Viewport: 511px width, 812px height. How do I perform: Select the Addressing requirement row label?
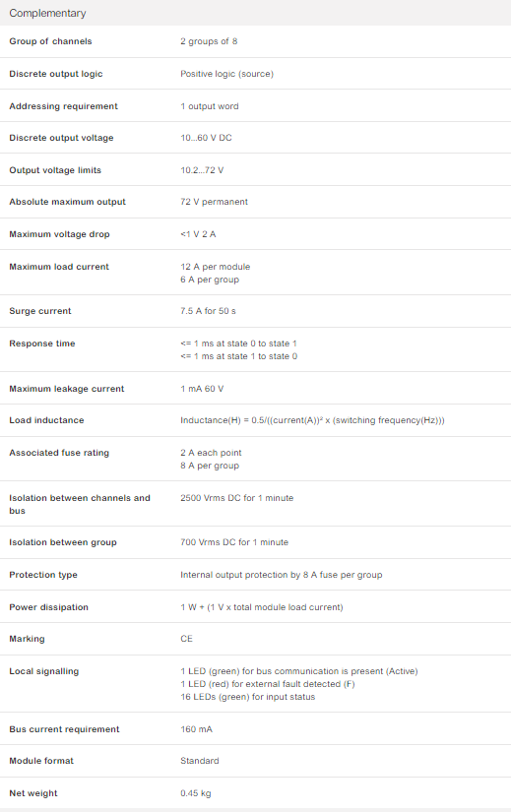coord(63,106)
